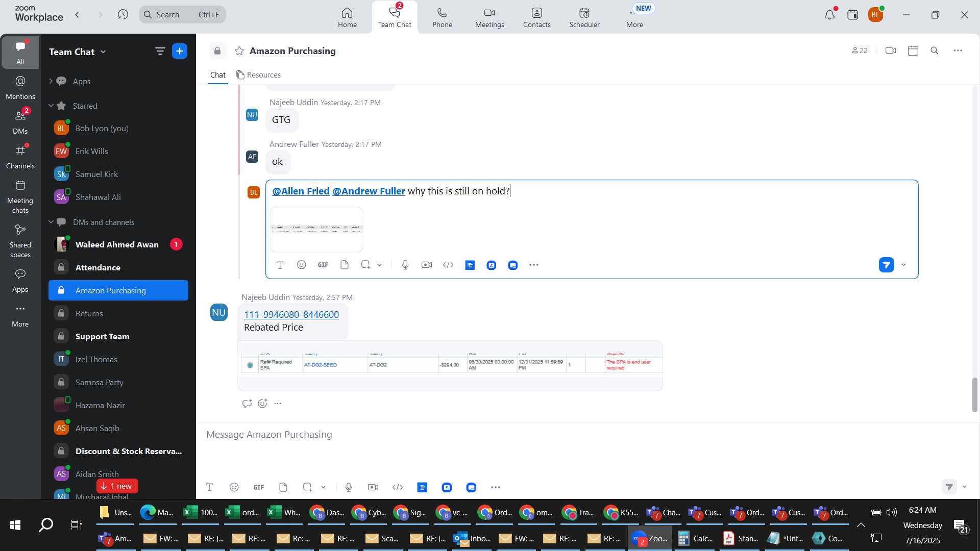Image resolution: width=980 pixels, height=551 pixels.
Task: Open chat history clock icon
Action: click(x=123, y=14)
